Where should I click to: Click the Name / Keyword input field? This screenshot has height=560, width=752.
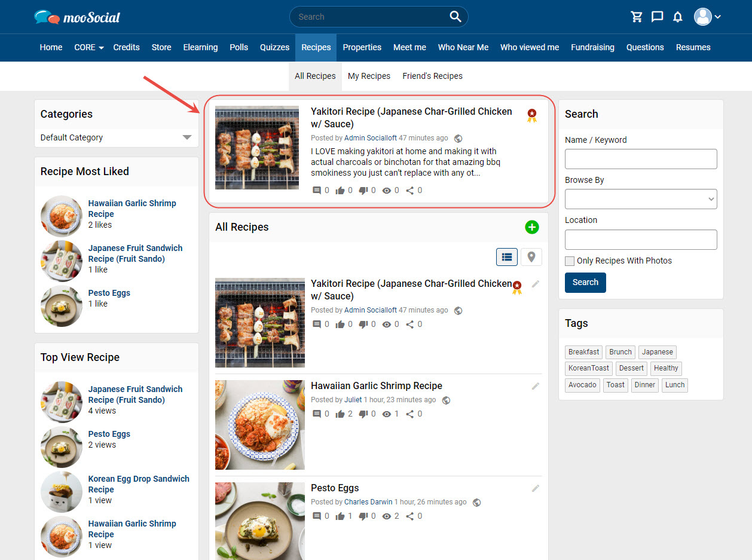click(x=641, y=159)
